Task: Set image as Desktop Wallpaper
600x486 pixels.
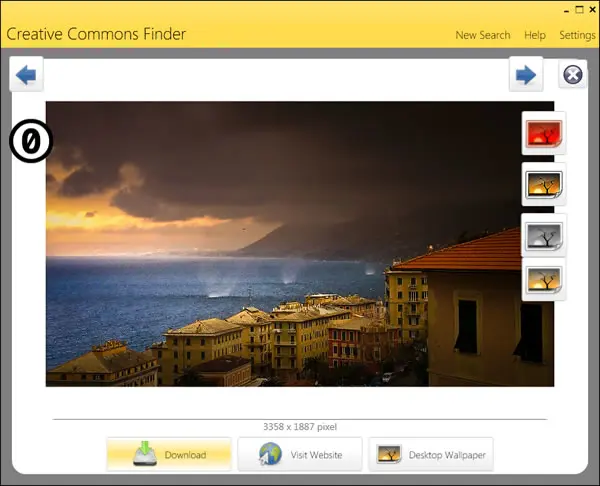Action: tap(431, 455)
